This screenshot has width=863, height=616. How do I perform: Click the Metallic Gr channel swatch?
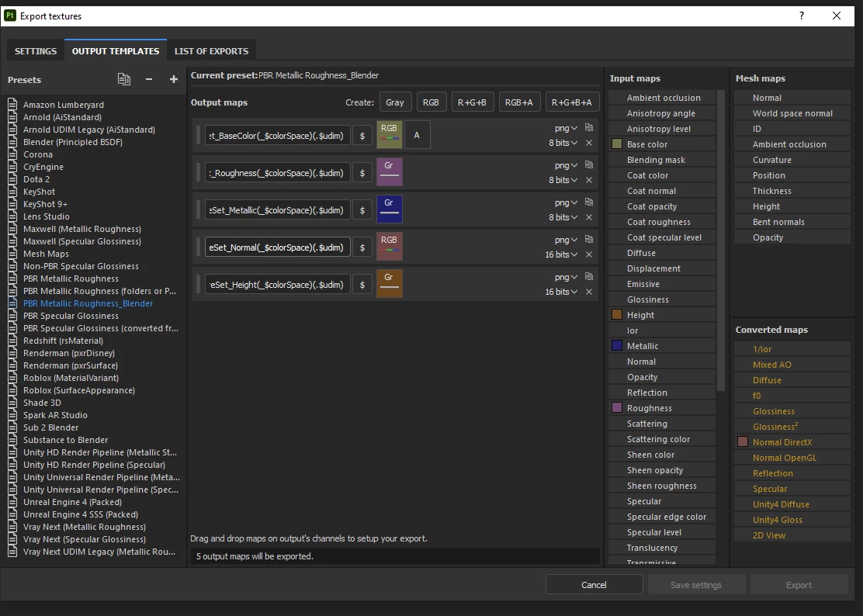[389, 209]
